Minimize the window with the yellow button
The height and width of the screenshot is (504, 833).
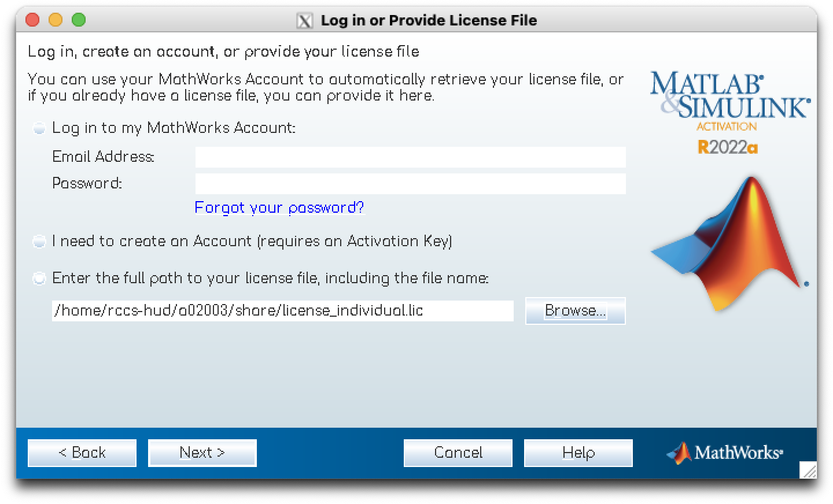click(56, 20)
